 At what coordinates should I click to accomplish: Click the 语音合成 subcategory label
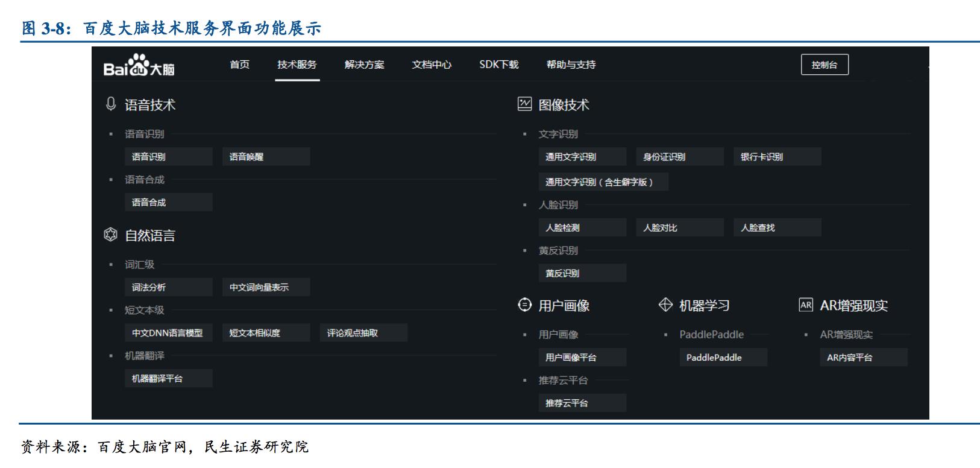(x=144, y=180)
